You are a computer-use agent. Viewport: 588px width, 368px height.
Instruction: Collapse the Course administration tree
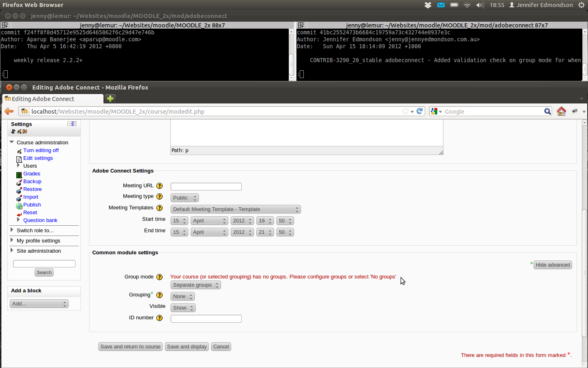coord(12,142)
